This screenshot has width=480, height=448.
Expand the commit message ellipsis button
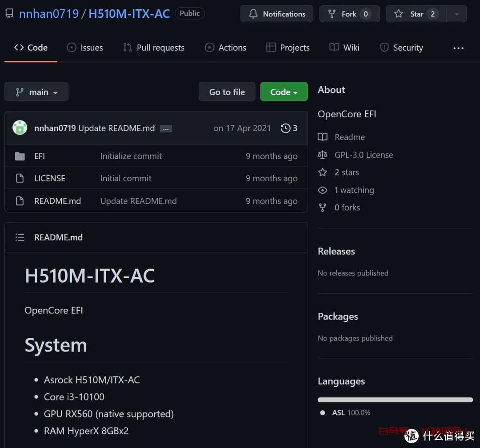(166, 129)
